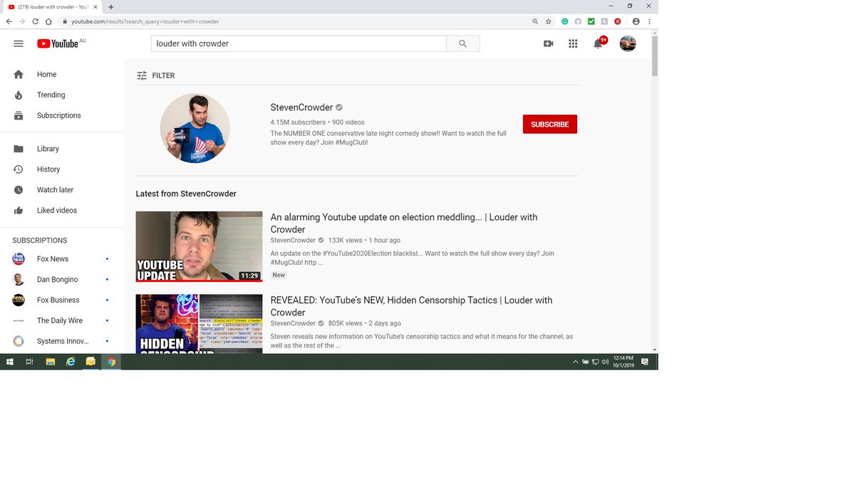This screenshot has width=855, height=504.
Task: Open the Windows Action Center
Action: [645, 362]
